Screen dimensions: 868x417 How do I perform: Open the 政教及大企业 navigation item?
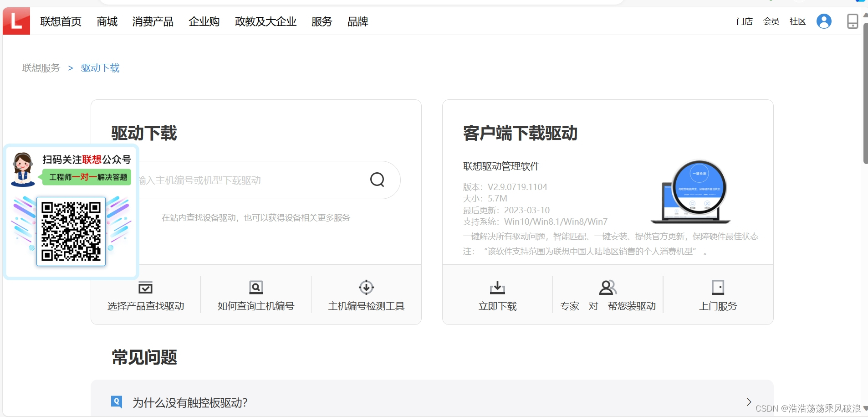click(x=266, y=21)
